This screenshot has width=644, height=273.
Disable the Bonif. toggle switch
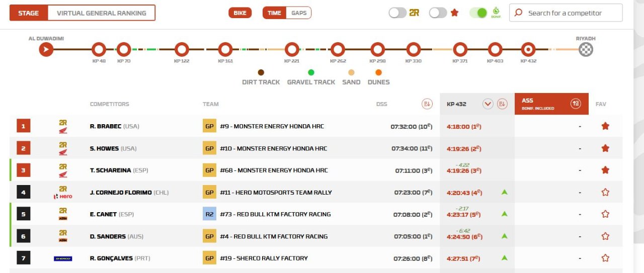coord(478,13)
